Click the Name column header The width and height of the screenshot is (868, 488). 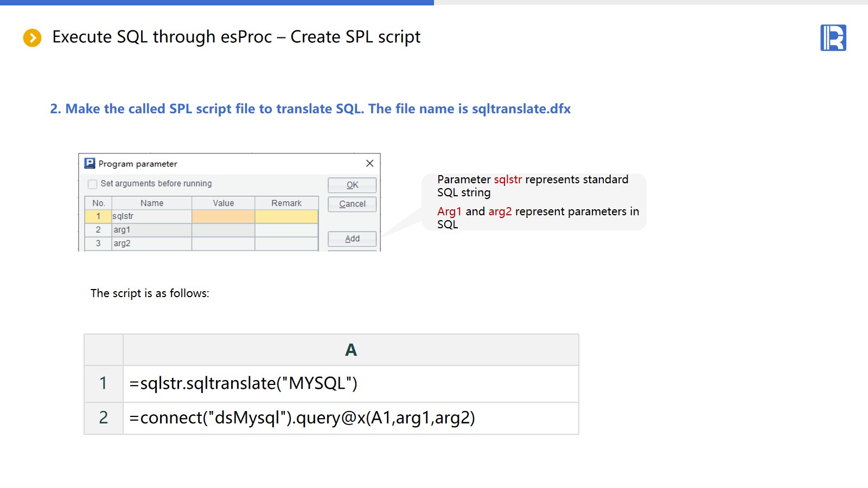(151, 203)
